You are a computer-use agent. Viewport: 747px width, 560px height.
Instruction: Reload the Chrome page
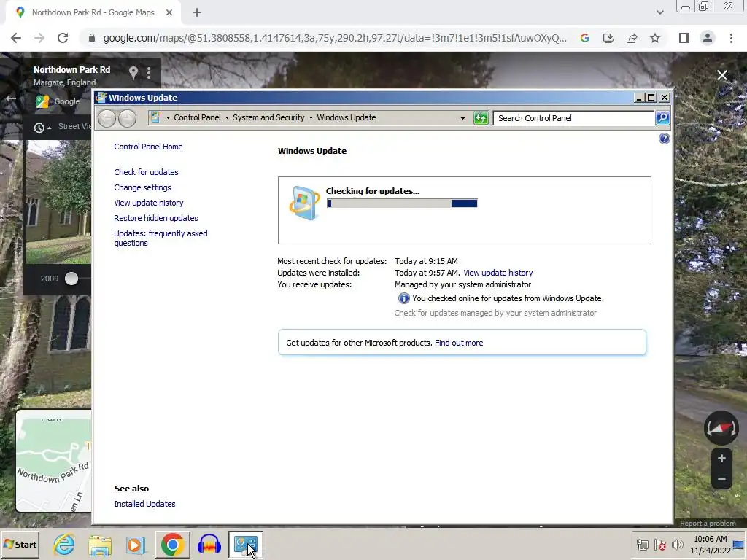(63, 38)
